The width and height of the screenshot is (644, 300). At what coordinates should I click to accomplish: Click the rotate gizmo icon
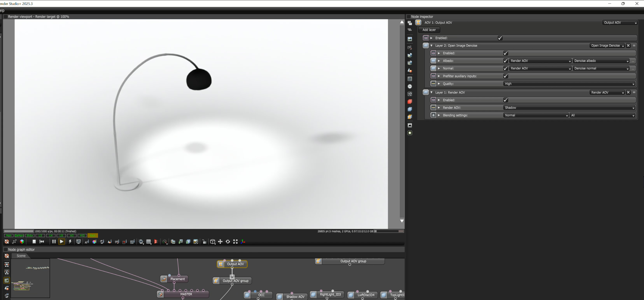(x=228, y=242)
